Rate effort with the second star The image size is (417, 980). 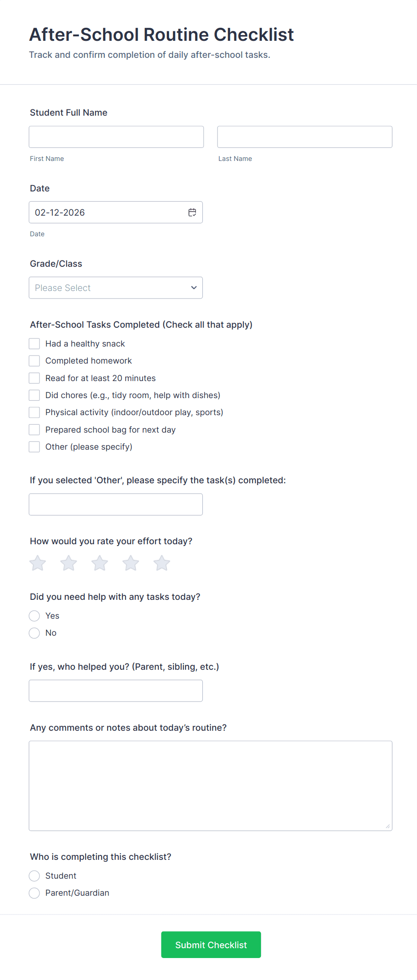tap(69, 563)
